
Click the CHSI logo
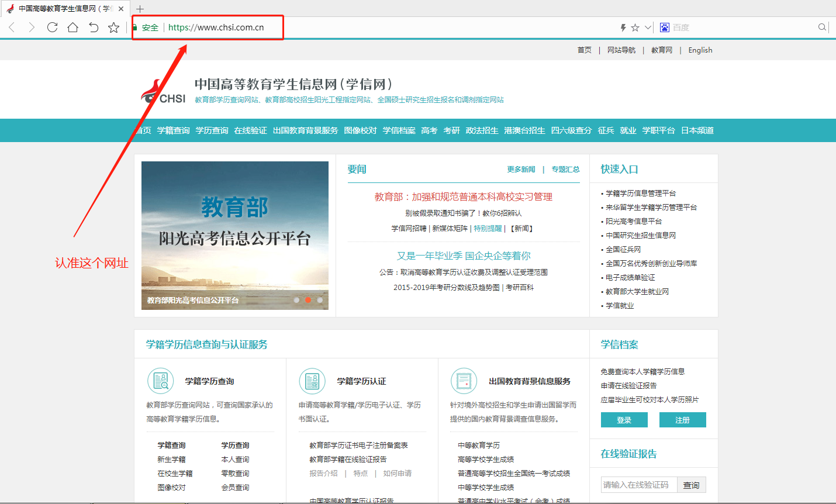point(163,92)
